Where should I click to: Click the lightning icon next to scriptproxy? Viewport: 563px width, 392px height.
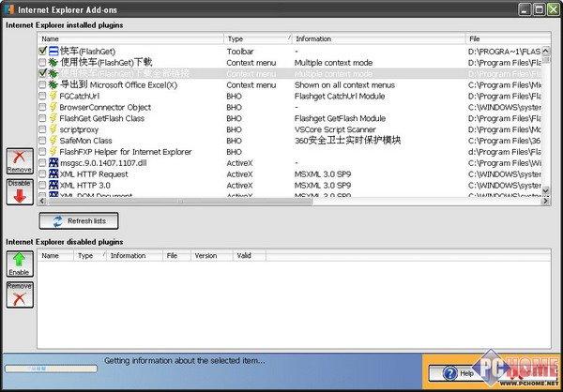[53, 129]
